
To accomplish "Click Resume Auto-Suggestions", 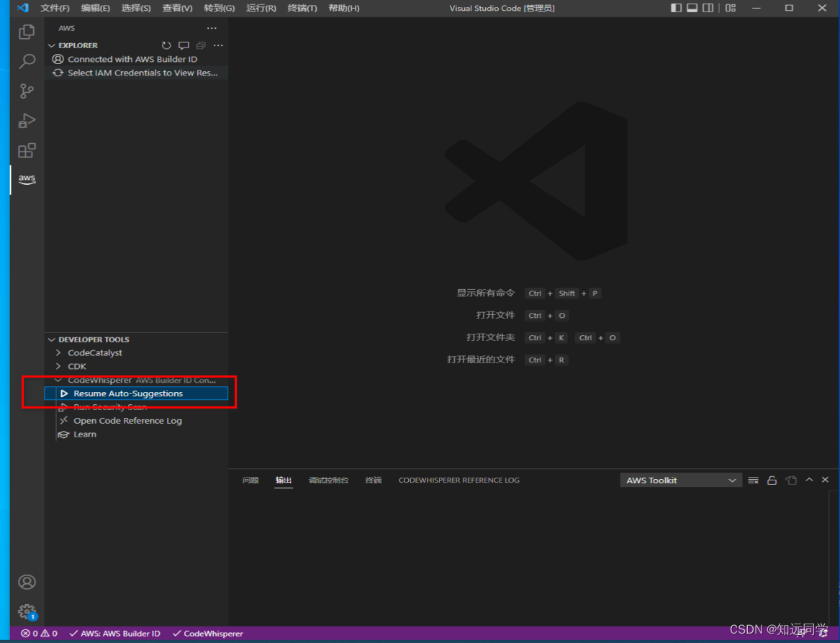I will [136, 393].
